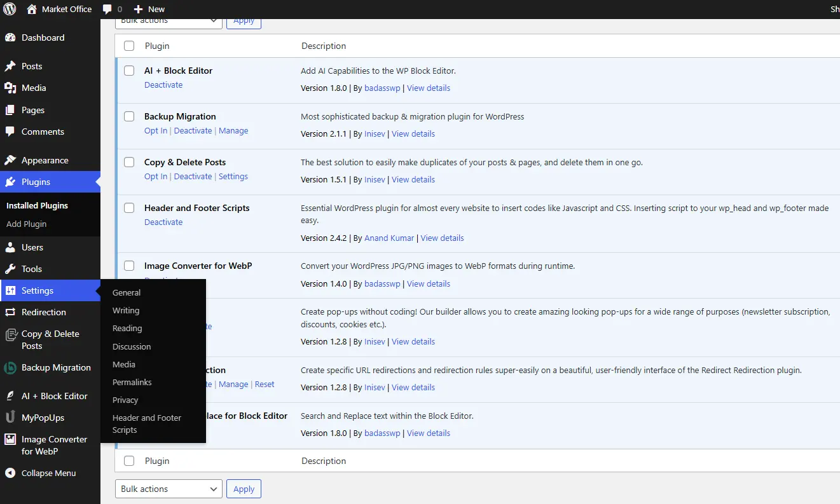This screenshot has width=840, height=504.
Task: Open Posts using the pushpin icon
Action: [10, 66]
